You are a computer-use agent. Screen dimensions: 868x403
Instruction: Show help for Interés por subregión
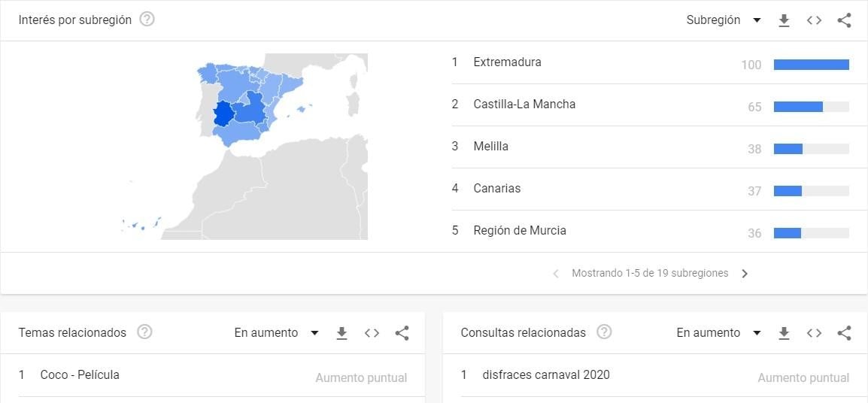[x=147, y=20]
